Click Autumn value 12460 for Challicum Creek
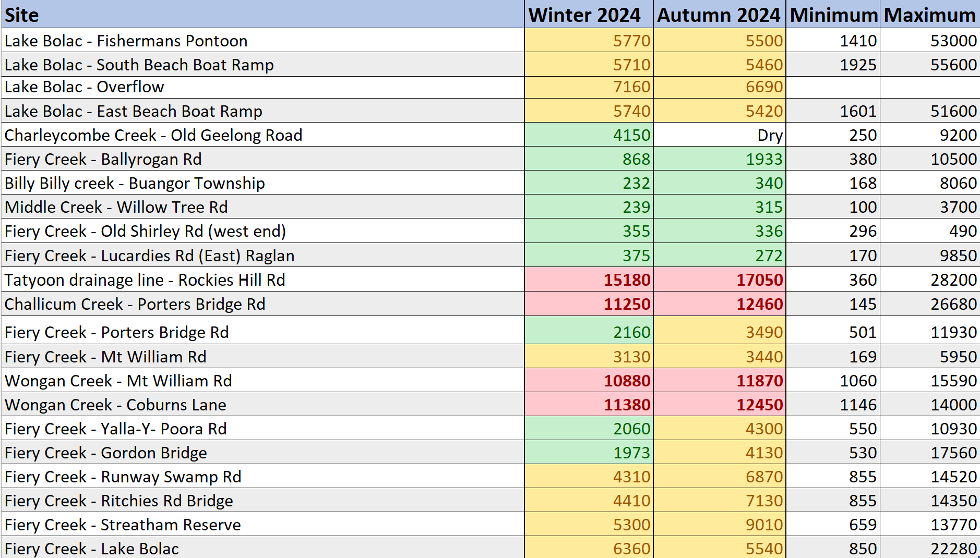 (x=720, y=304)
